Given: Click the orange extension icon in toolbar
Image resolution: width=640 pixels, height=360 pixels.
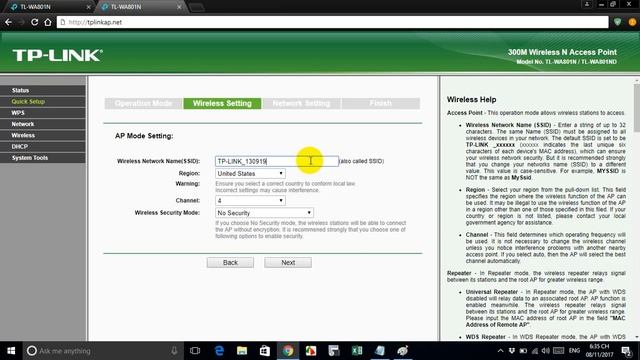Looking at the screenshot, I should (632, 22).
